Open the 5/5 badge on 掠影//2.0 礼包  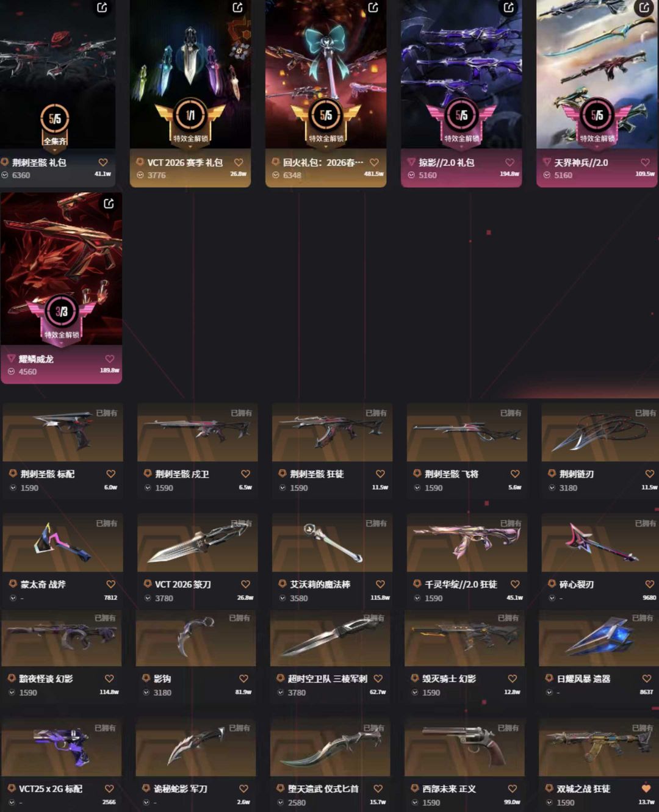pyautogui.click(x=461, y=115)
